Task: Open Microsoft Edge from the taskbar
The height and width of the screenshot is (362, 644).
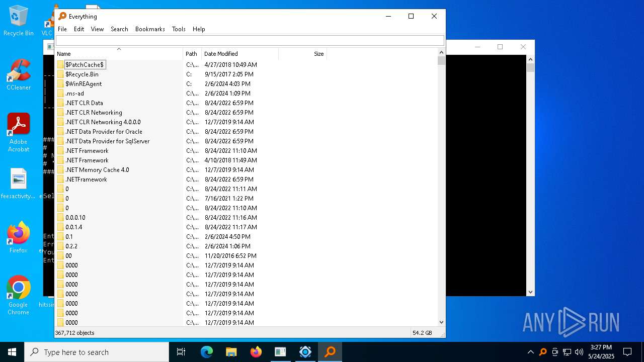Action: [x=207, y=352]
